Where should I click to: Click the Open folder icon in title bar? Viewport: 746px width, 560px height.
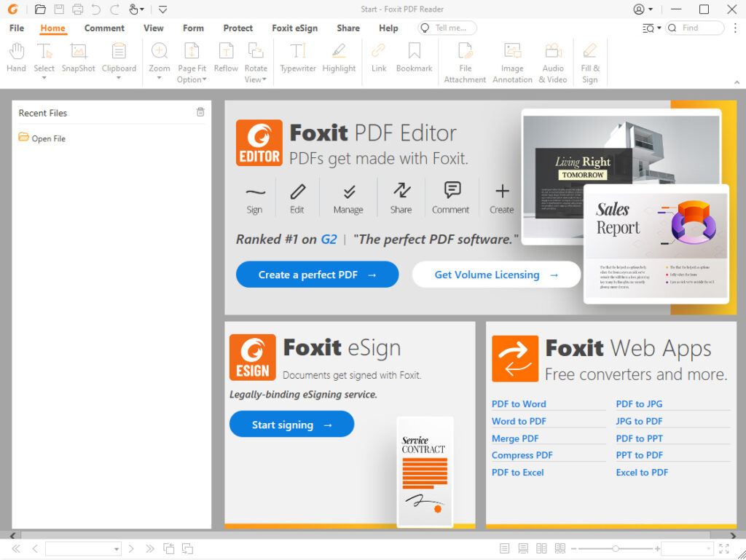pos(41,9)
